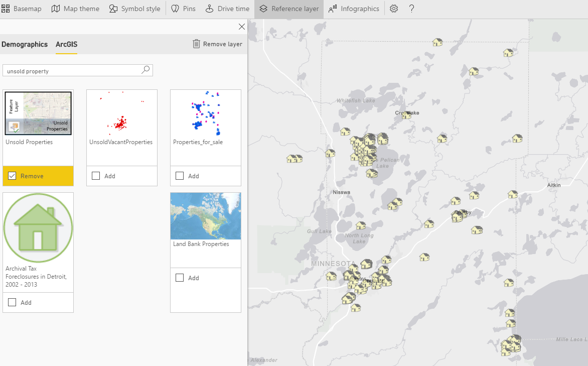Check Add for Properties_for_sale layer
Image resolution: width=588 pixels, height=366 pixels.
click(180, 176)
